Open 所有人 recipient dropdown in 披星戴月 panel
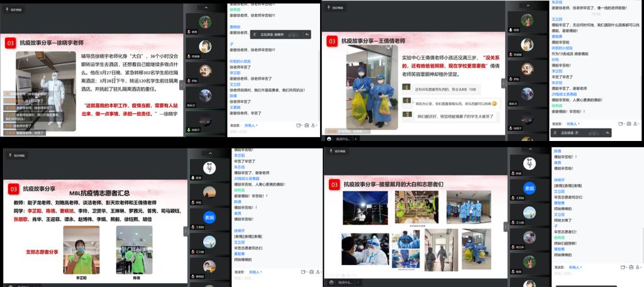Viewport: 644px width, 287px height. point(575,267)
